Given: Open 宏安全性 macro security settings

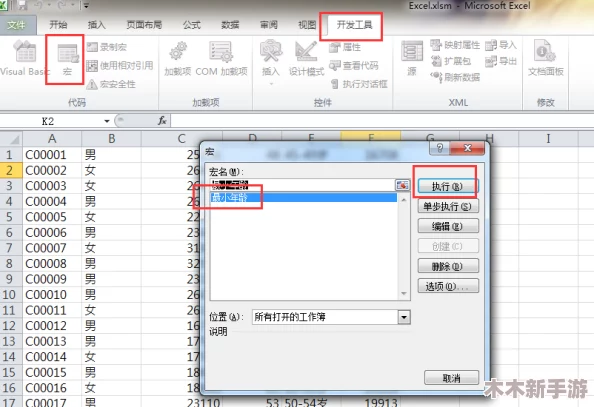Looking at the screenshot, I should [111, 84].
